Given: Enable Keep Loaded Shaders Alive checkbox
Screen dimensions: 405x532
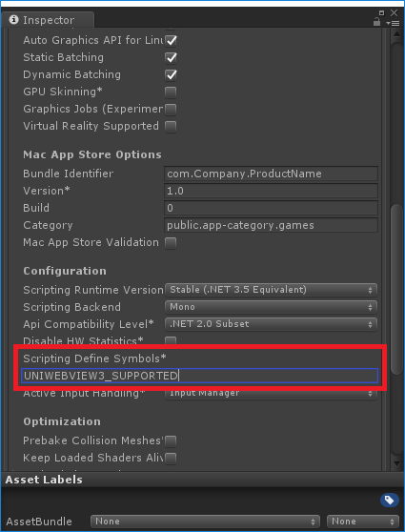Looking at the screenshot, I should (171, 458).
